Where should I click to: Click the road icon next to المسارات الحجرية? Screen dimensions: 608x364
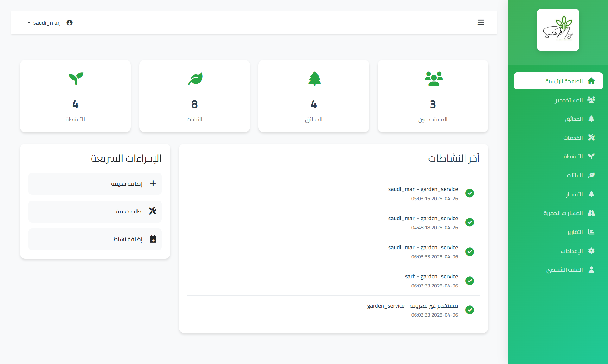[x=591, y=213]
